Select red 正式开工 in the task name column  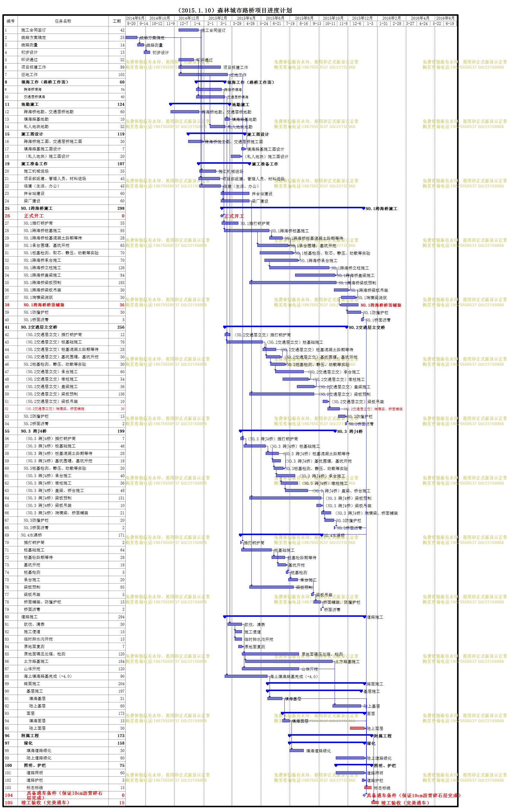[x=34, y=216]
